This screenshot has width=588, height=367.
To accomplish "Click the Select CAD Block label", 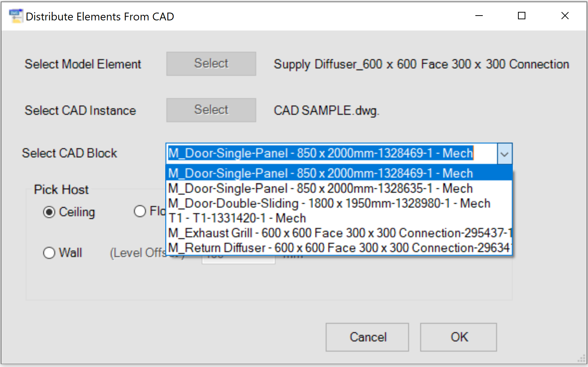I will click(x=70, y=153).
